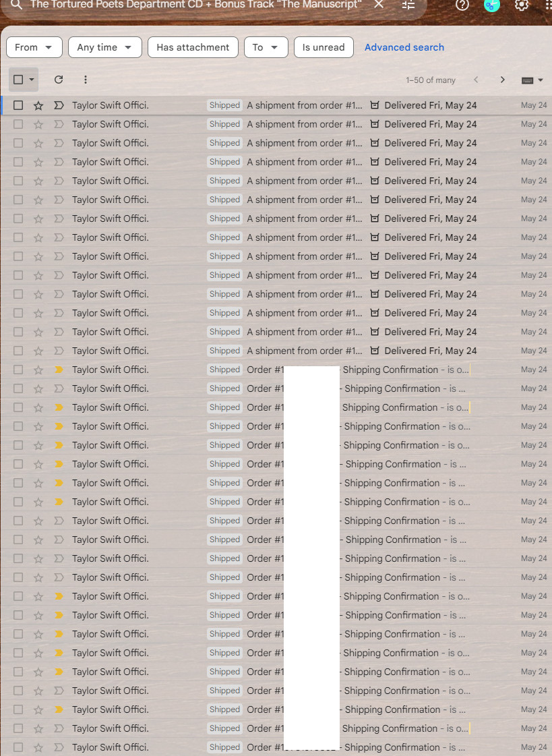
Task: Clear the search query with the X
Action: 379,4
